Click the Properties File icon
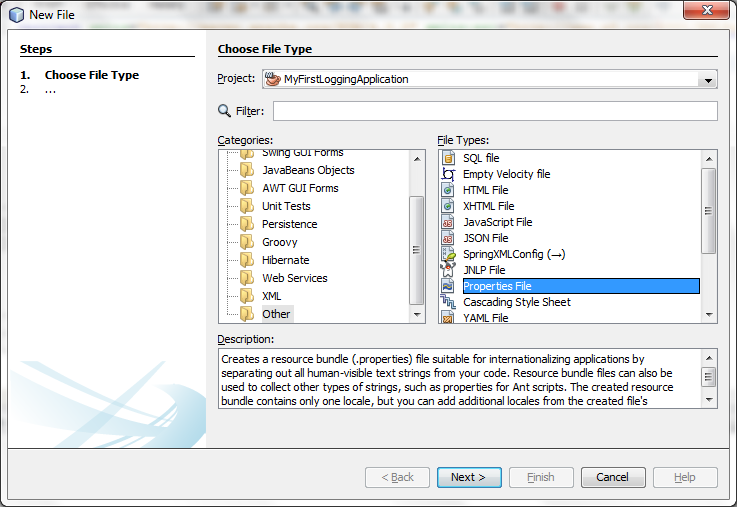The height and width of the screenshot is (507, 737). click(x=448, y=286)
